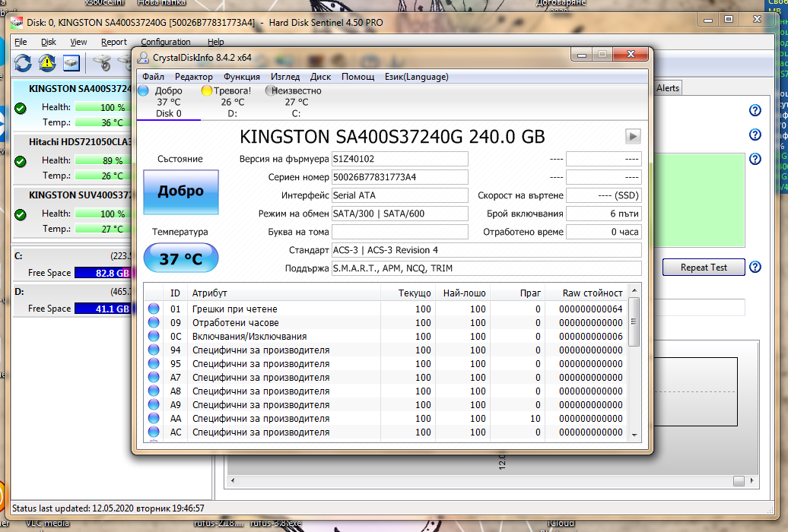Image resolution: width=788 pixels, height=532 pixels.
Task: Click the status dot of attribute AA row
Action: (x=154, y=418)
